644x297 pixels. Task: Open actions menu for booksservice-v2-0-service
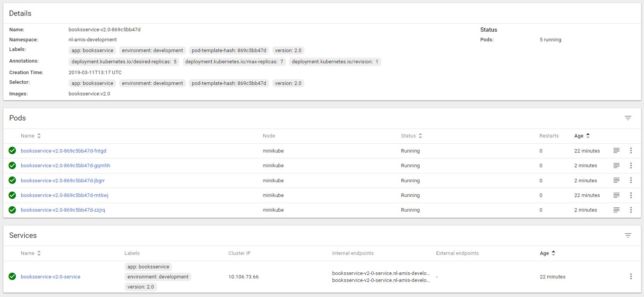coord(630,277)
